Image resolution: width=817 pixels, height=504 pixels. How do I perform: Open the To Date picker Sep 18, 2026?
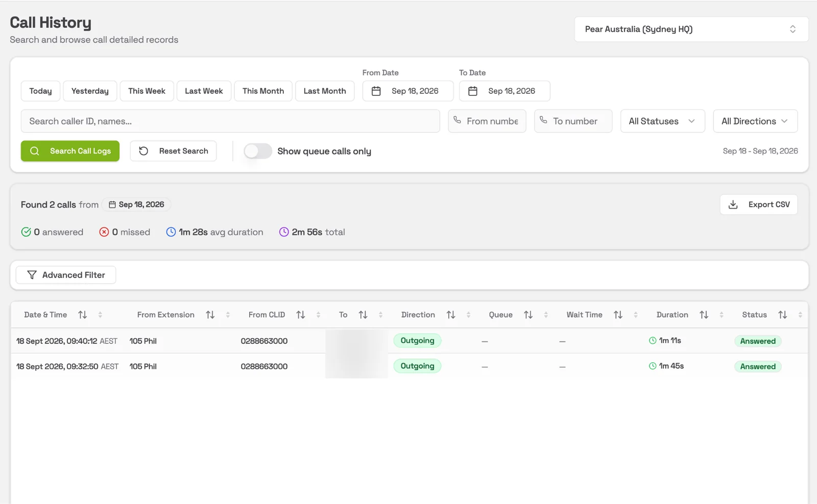pyautogui.click(x=504, y=91)
